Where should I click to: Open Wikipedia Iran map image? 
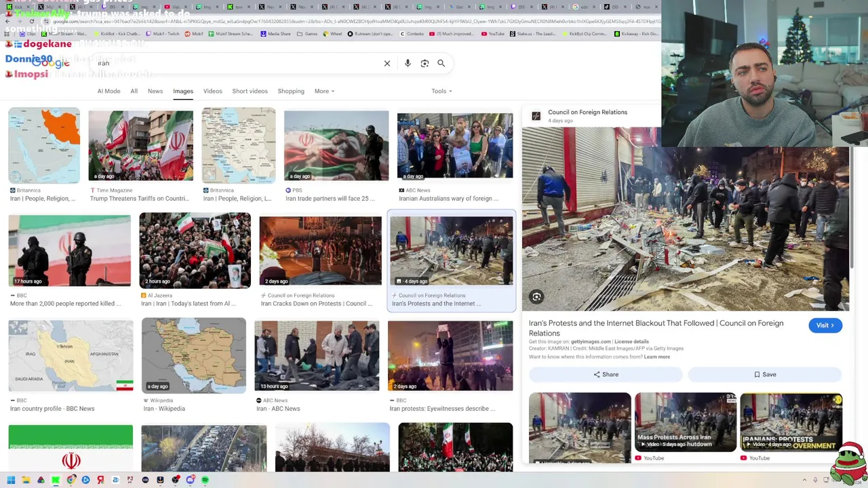tap(194, 355)
